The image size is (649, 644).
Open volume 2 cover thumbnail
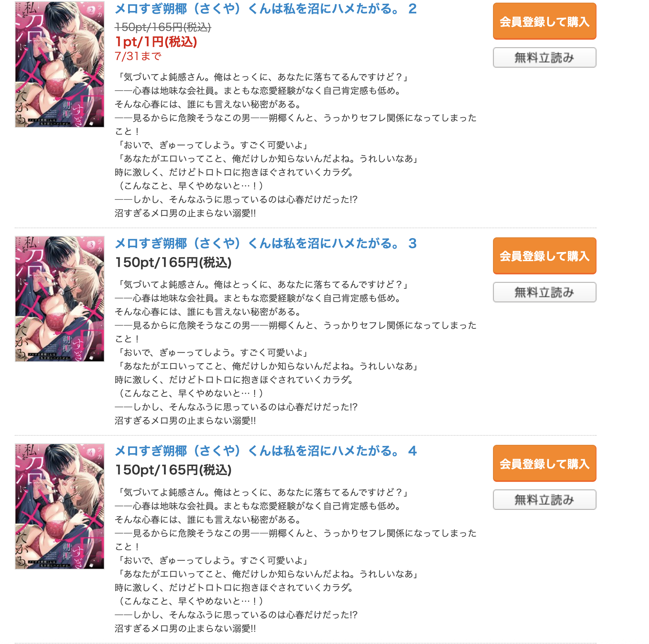pyautogui.click(x=60, y=64)
